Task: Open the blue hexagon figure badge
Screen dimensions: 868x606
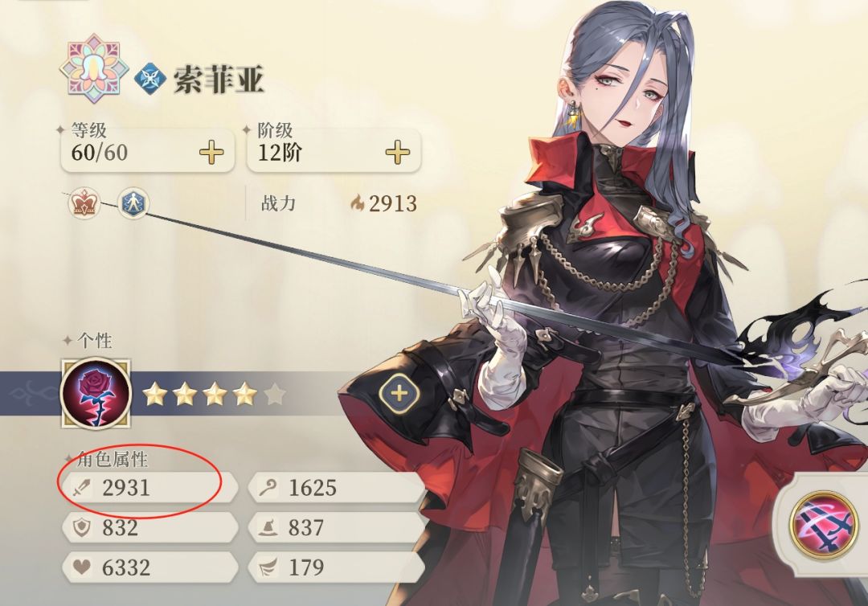Action: point(133,203)
